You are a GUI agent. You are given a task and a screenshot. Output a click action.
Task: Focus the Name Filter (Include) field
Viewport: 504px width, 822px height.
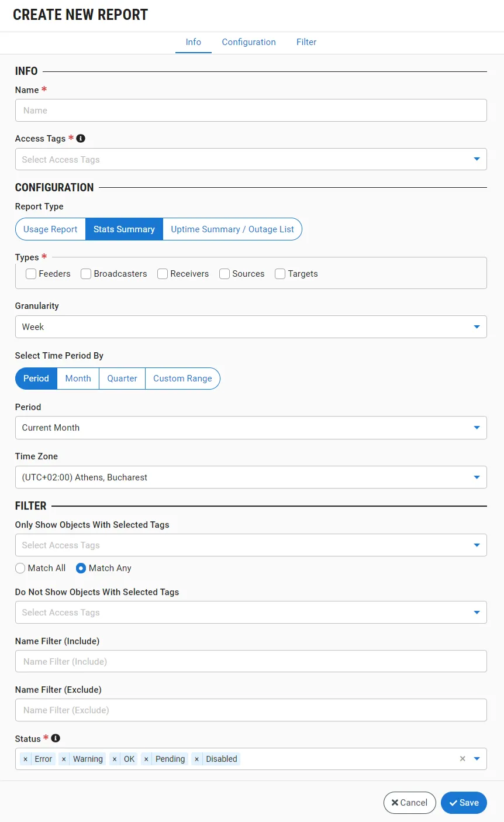point(251,661)
